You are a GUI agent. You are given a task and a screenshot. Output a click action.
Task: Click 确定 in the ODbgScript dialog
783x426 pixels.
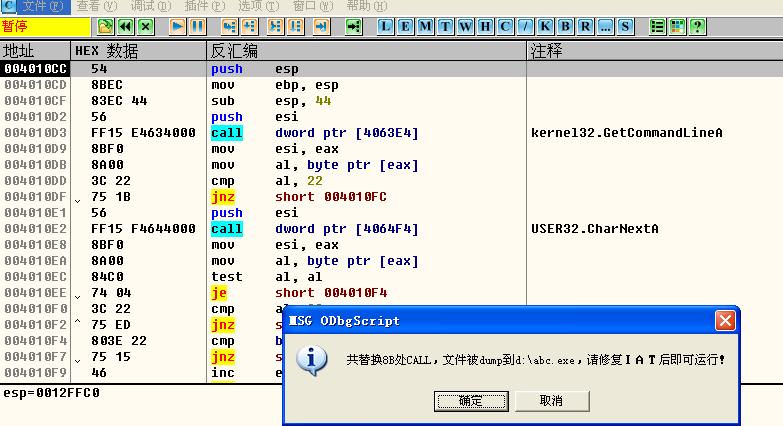coord(469,400)
